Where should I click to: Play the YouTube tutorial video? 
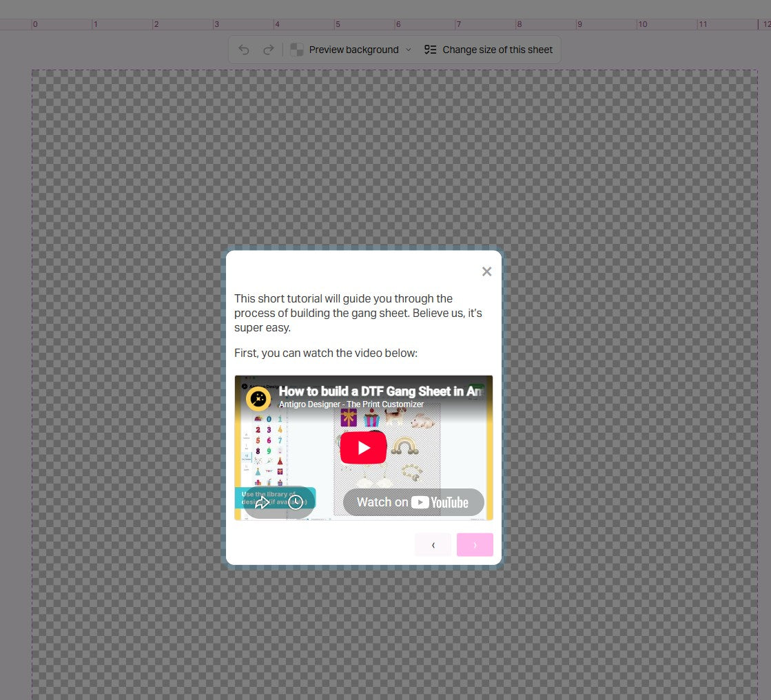[x=363, y=447]
